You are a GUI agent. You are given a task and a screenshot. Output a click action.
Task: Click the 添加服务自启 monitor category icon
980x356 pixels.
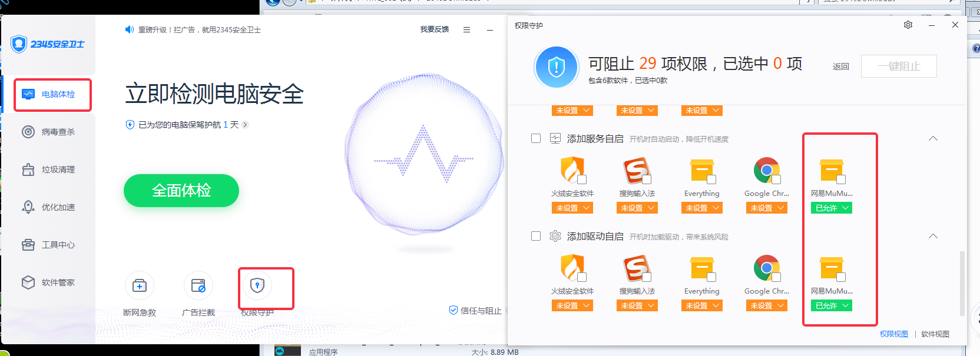point(555,138)
